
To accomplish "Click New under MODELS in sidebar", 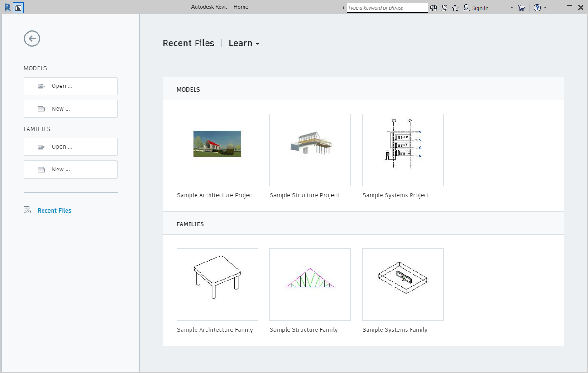I will point(71,109).
